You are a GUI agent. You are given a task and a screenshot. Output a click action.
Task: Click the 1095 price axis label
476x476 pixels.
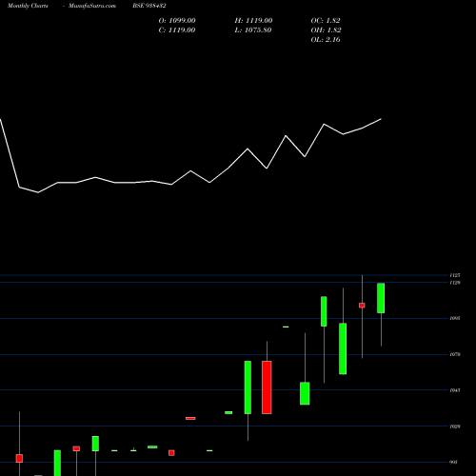click(455, 318)
